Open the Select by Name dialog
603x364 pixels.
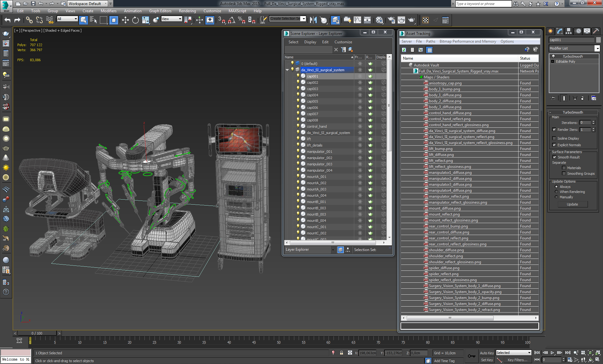pyautogui.click(x=93, y=20)
